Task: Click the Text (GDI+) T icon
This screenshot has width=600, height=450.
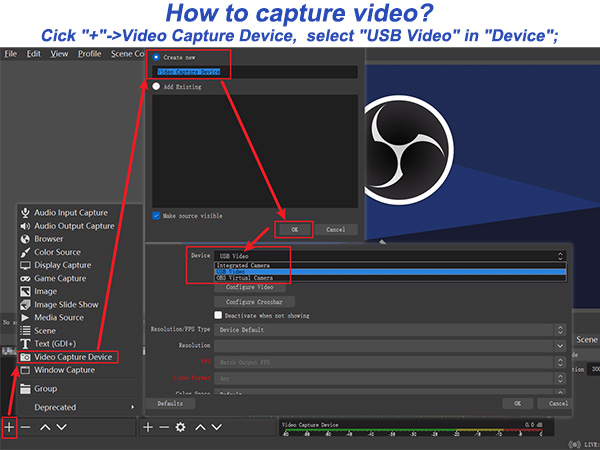Action: point(25,344)
